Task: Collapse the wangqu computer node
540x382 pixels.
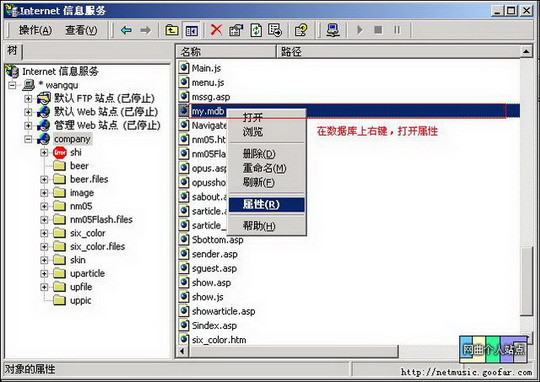Action: coord(12,85)
